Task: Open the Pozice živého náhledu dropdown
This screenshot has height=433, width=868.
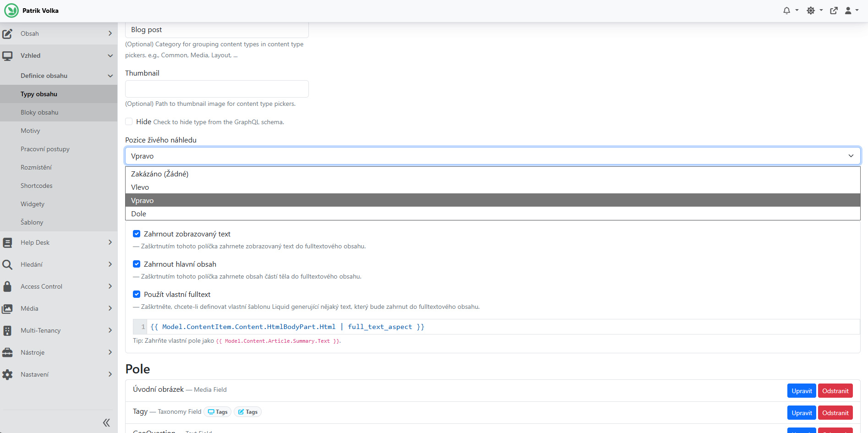Action: click(x=493, y=156)
